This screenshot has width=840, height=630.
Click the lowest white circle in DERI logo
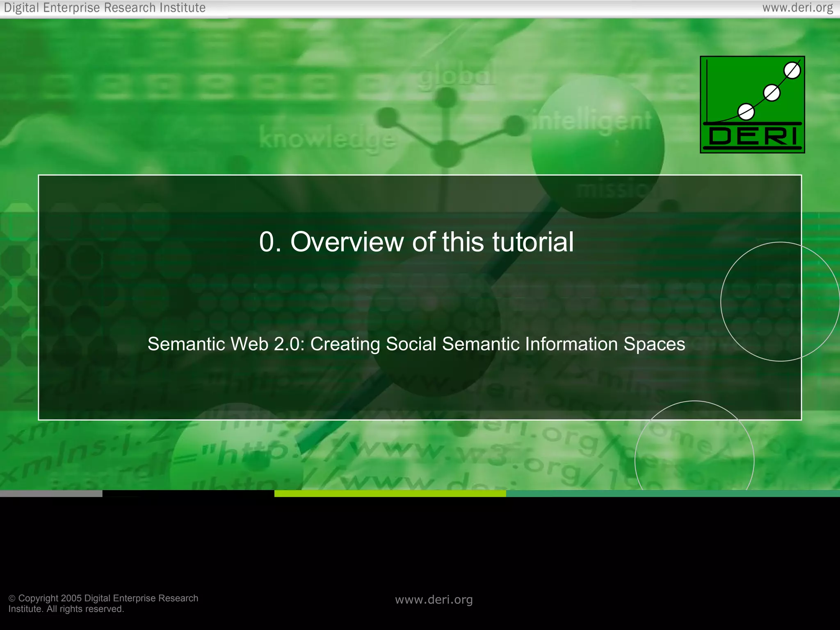click(x=746, y=112)
